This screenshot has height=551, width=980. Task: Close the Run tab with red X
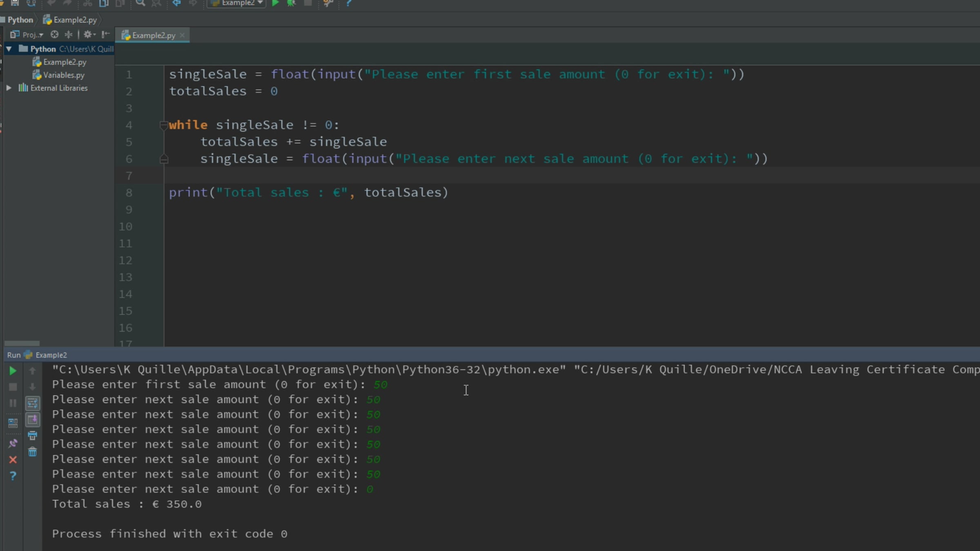pyautogui.click(x=13, y=460)
